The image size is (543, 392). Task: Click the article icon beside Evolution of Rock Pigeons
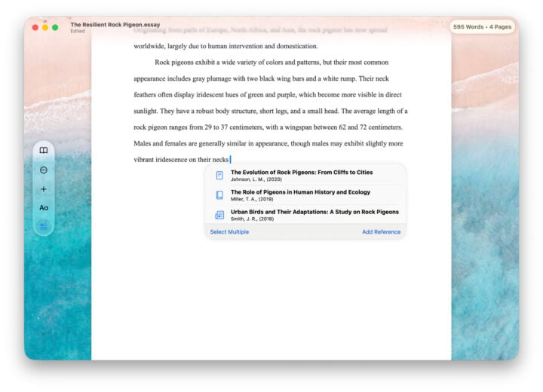tap(219, 175)
